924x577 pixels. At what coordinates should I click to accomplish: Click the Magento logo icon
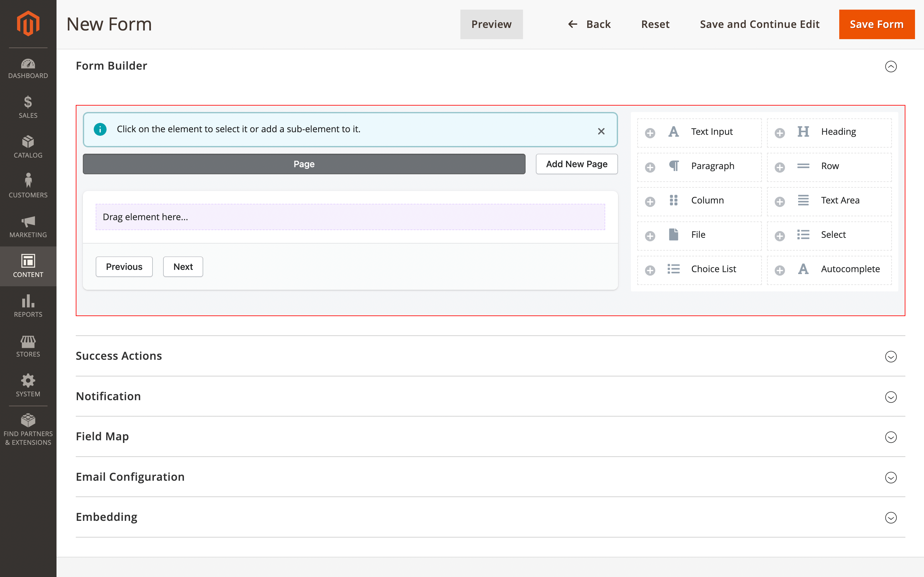tap(28, 24)
